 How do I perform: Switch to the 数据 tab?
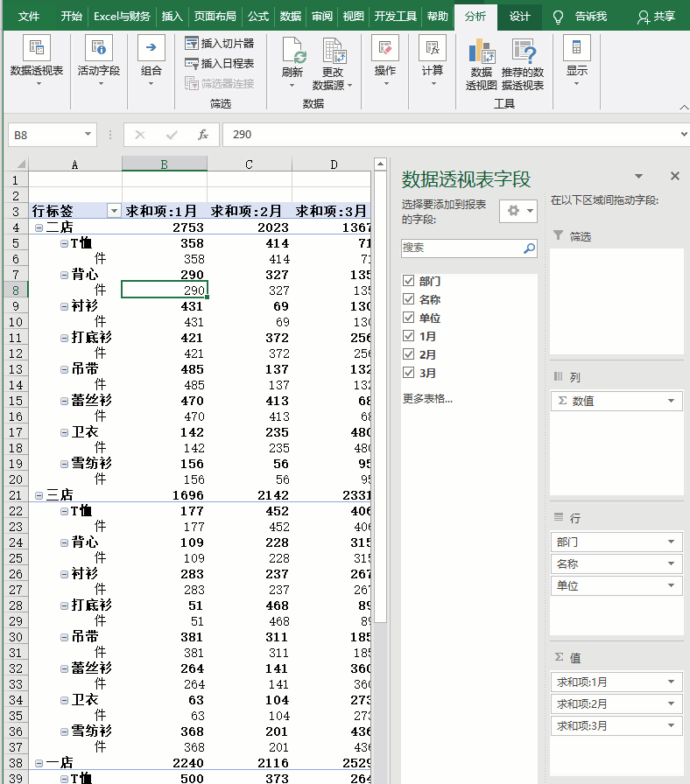[290, 17]
